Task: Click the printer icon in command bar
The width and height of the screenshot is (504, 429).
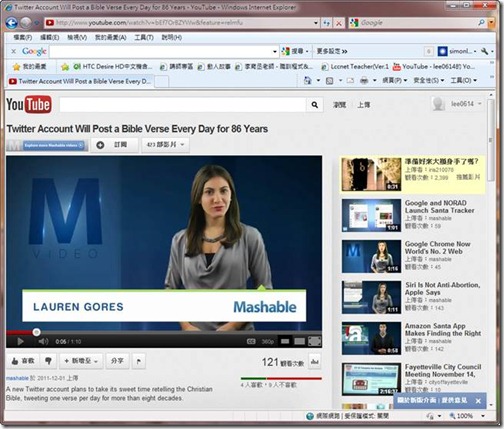Action: pyautogui.click(x=364, y=81)
